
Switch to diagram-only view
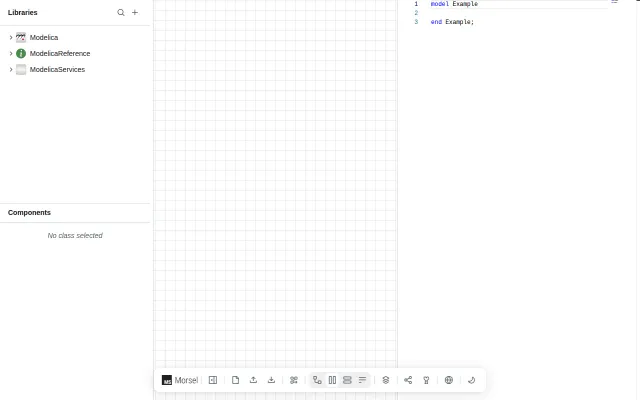point(317,380)
